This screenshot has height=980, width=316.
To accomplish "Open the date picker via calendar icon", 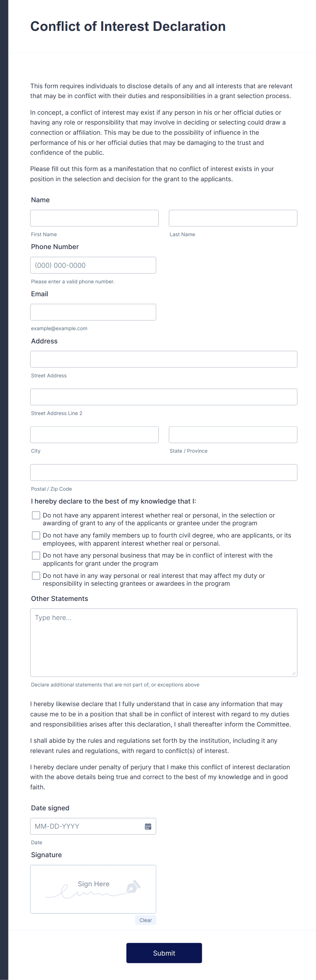I will (x=148, y=826).
